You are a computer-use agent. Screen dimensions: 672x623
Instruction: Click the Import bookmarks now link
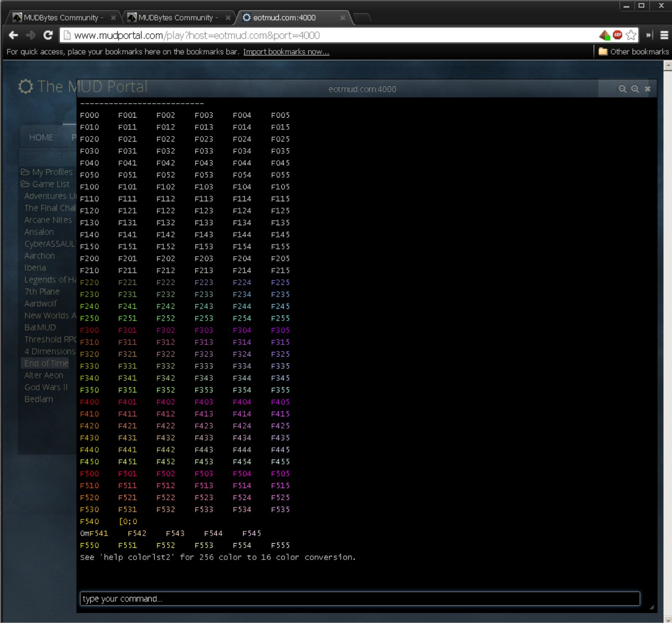[x=286, y=52]
